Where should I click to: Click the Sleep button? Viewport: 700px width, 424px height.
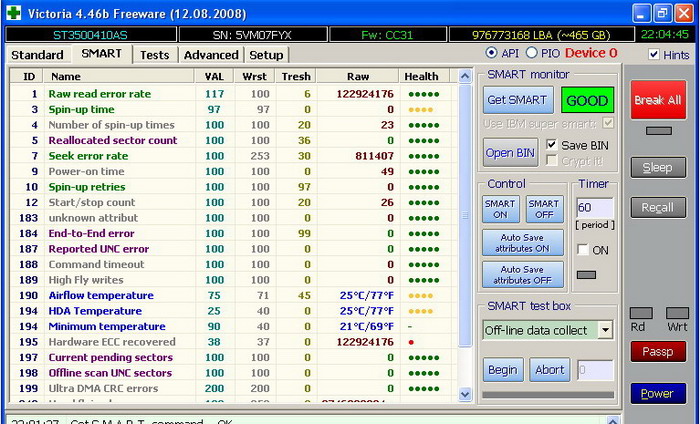coord(657,167)
